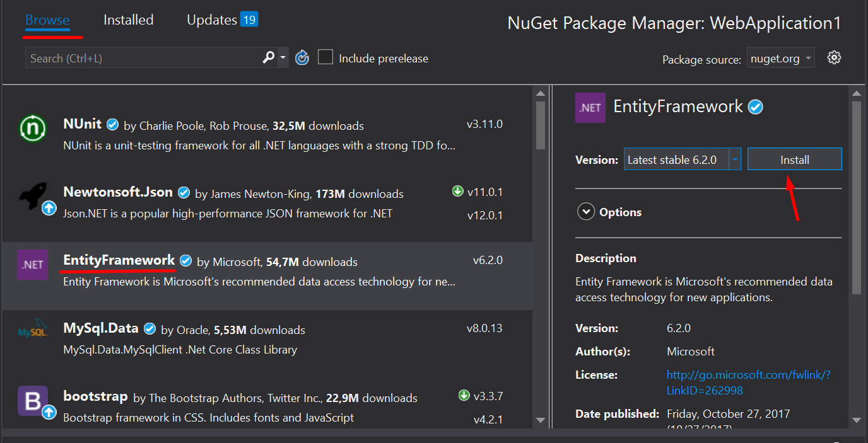
Task: Open the Version dropdown
Action: click(x=735, y=159)
